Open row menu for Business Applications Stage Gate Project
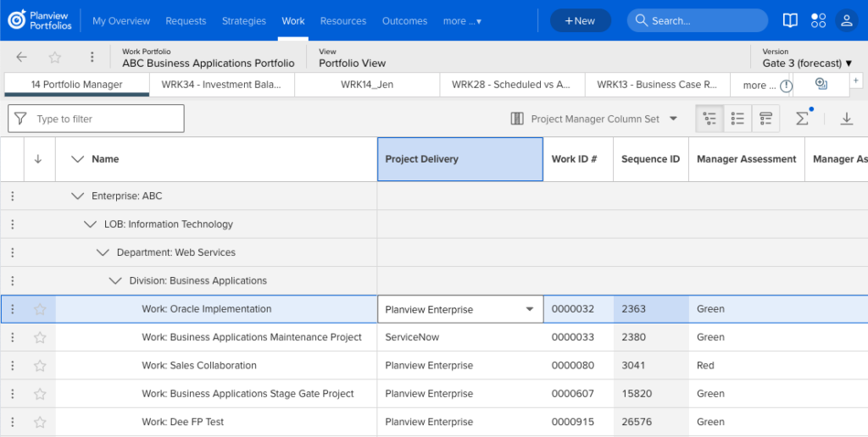868x437 pixels. click(x=12, y=393)
